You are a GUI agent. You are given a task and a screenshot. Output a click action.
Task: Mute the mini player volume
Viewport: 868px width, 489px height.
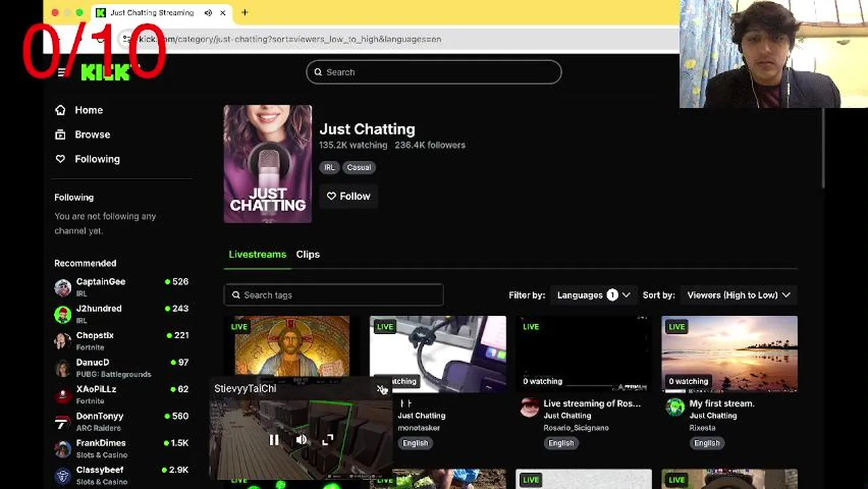[301, 440]
